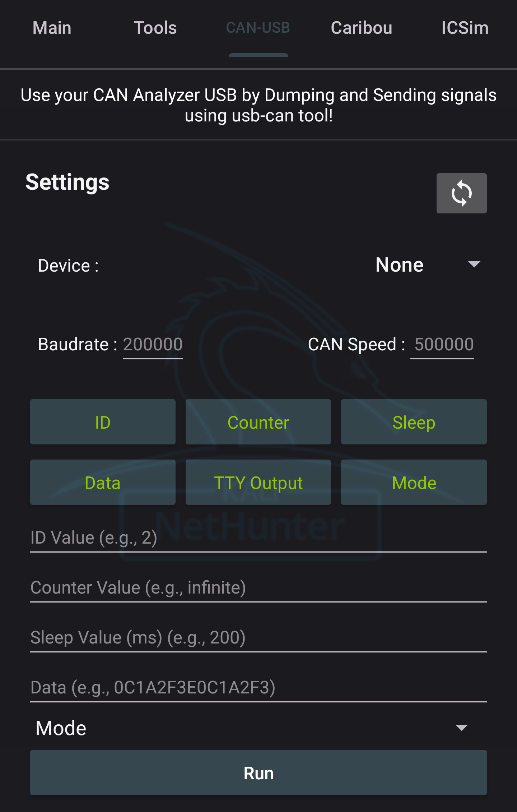Toggle the Sleep option button
Screen dimensions: 517x812
pos(414,422)
